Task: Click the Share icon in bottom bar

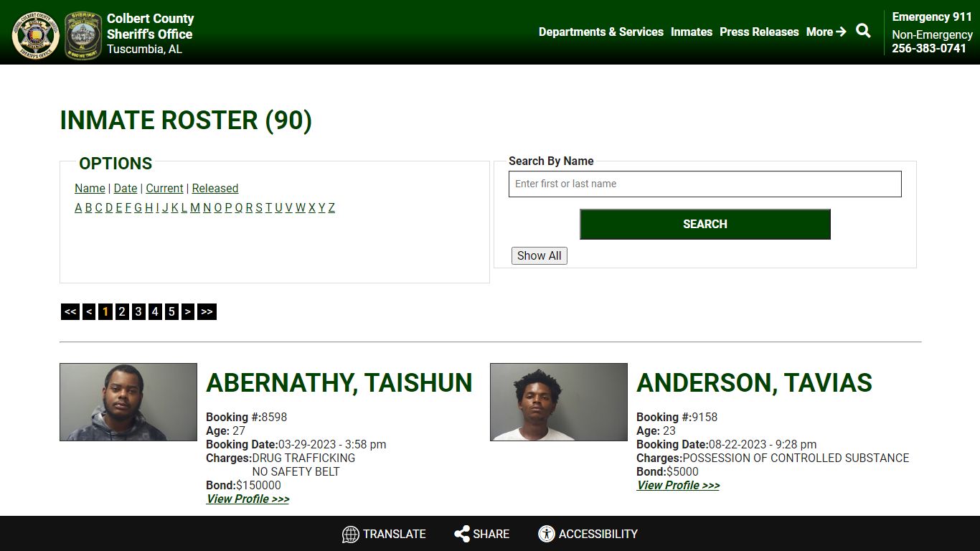Action: point(462,534)
